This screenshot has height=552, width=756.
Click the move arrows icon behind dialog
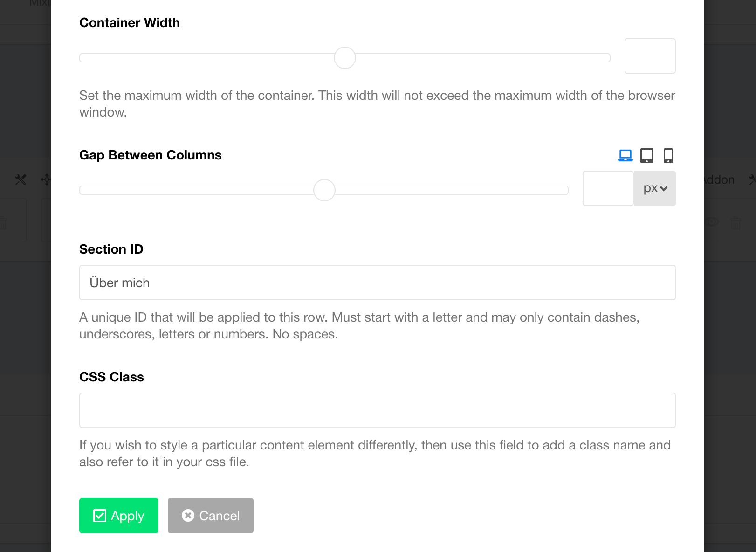46,179
